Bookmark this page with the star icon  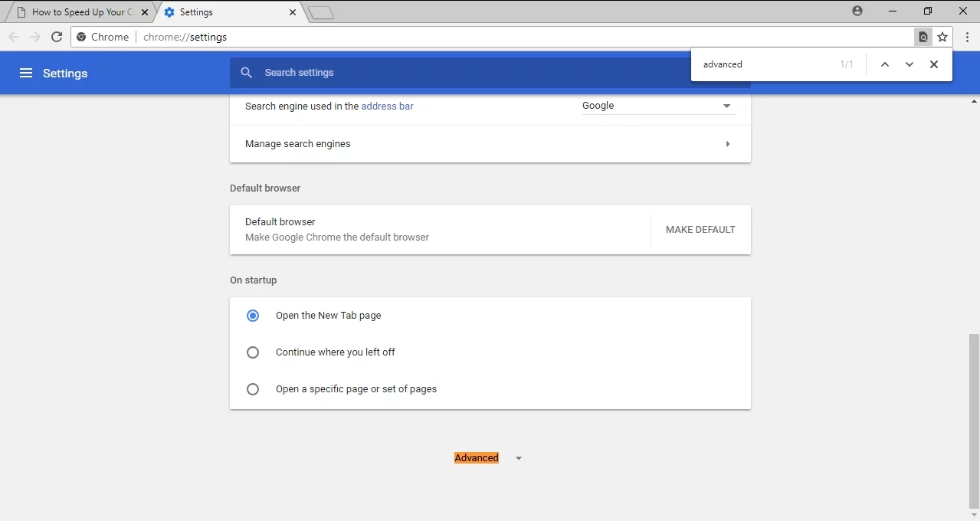pos(942,37)
